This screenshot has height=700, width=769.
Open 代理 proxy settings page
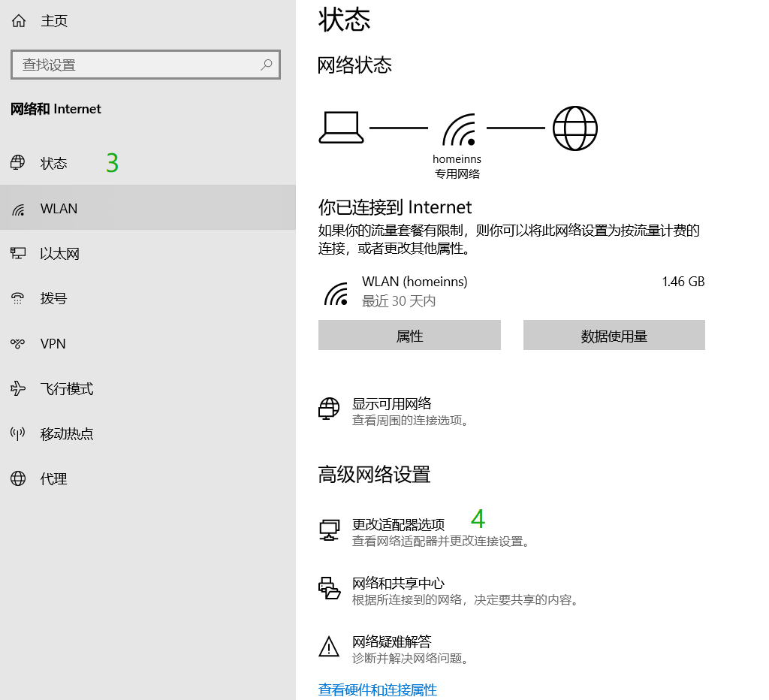[53, 478]
